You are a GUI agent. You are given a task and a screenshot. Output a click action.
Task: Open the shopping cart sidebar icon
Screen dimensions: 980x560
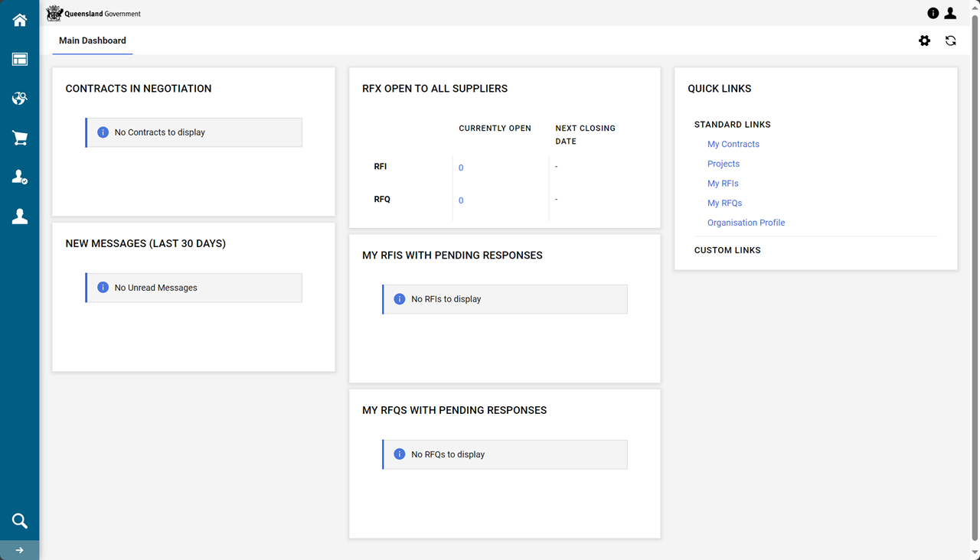click(20, 138)
